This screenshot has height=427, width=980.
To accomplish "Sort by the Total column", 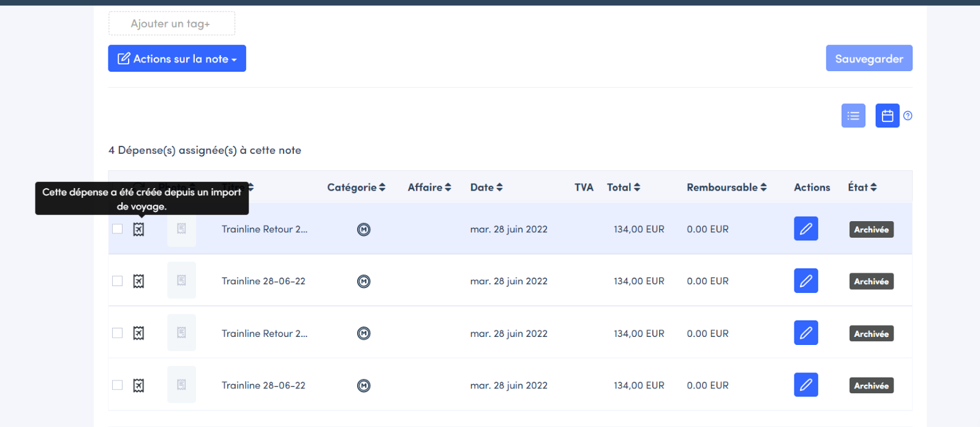I will (x=624, y=187).
